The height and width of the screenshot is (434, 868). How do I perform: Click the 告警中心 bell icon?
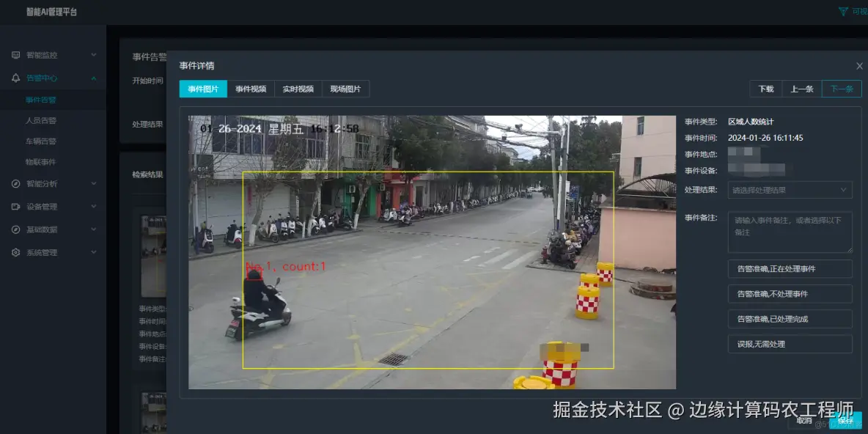[x=15, y=77]
